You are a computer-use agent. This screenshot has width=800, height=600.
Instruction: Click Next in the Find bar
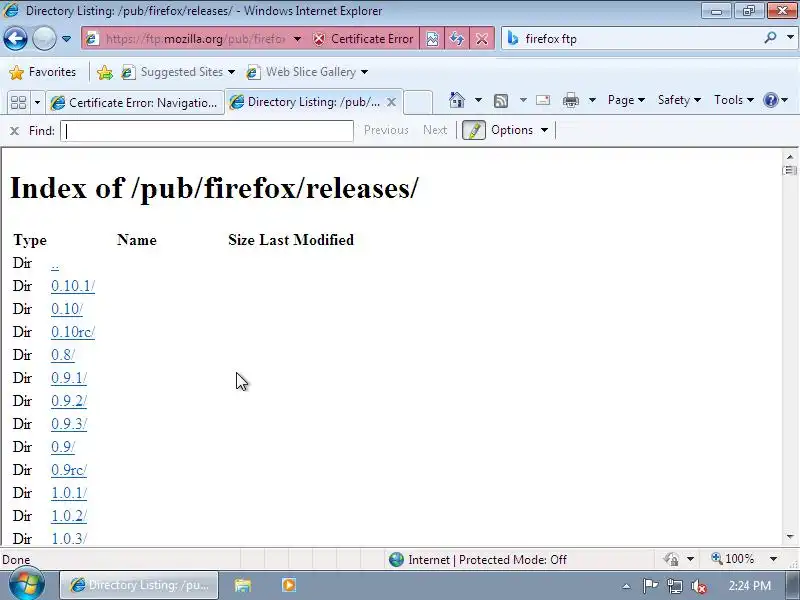[435, 131]
